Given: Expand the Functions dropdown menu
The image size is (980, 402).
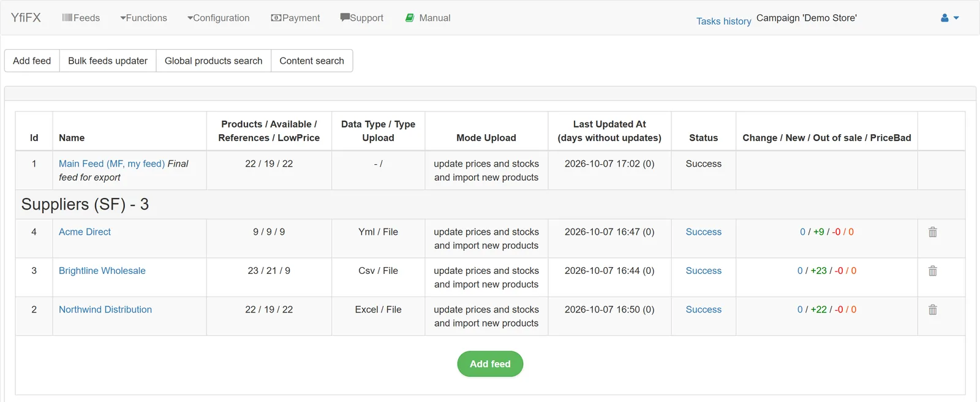Looking at the screenshot, I should point(143,18).
